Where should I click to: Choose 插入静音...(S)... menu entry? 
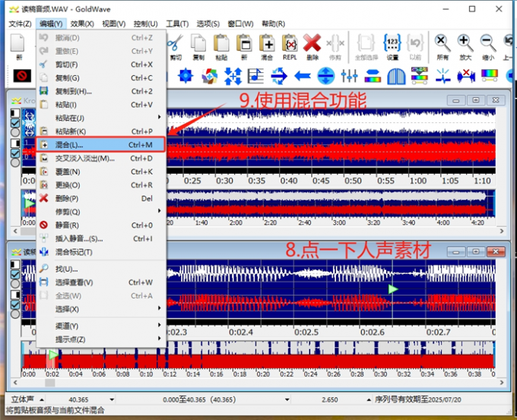(x=101, y=238)
